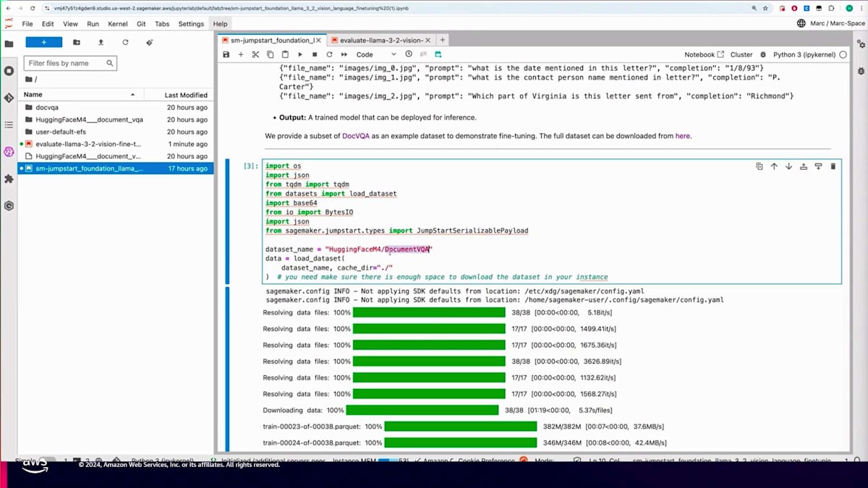Image resolution: width=868 pixels, height=488 pixels.
Task: Click the teal notebook jobs calendar icon
Action: coord(438,54)
